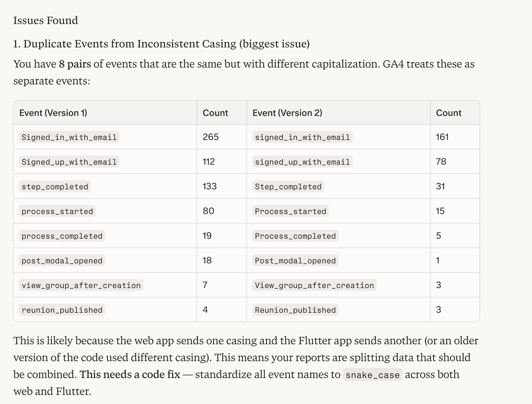Image resolution: width=532 pixels, height=404 pixels.
Task: Click the "Event (Version 1)" column header
Action: pyautogui.click(x=53, y=113)
